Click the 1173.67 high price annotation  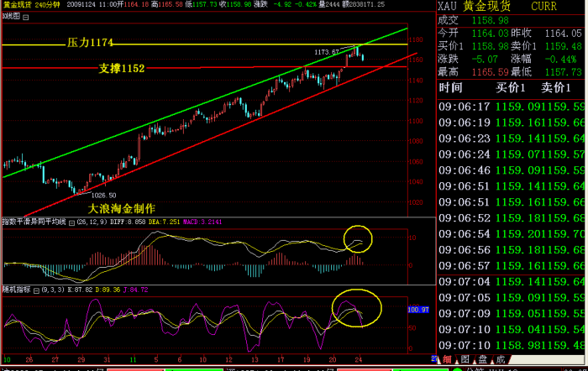tap(327, 52)
